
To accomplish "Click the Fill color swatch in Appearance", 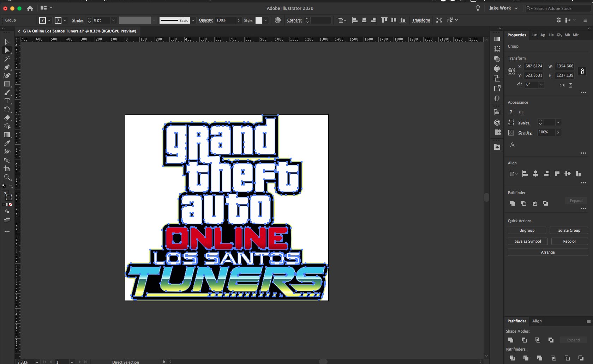I will pos(511,112).
